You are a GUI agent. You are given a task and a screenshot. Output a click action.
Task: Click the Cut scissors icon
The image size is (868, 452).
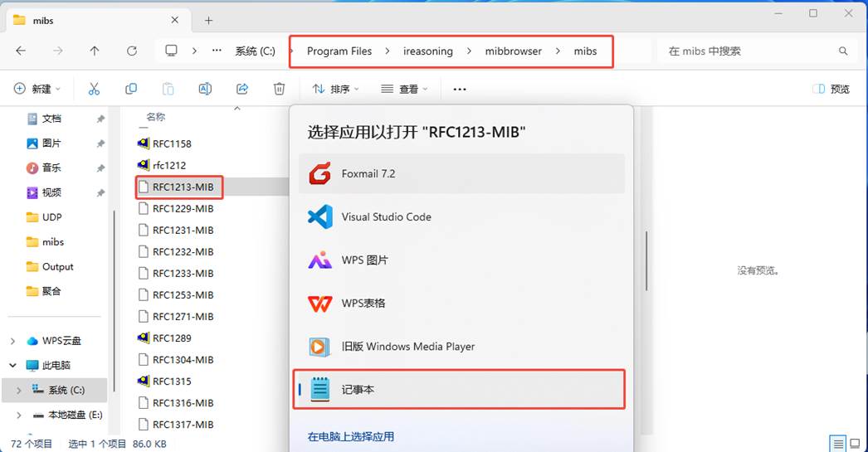94,89
